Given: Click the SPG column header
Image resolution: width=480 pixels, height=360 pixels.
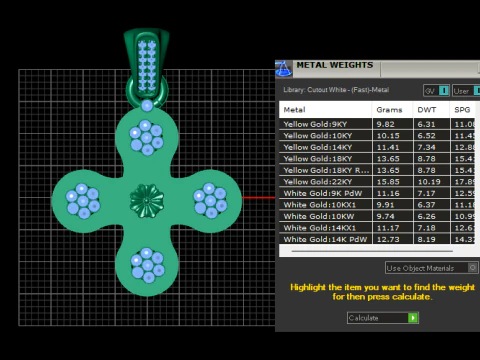Looking at the screenshot, I should [463, 110].
